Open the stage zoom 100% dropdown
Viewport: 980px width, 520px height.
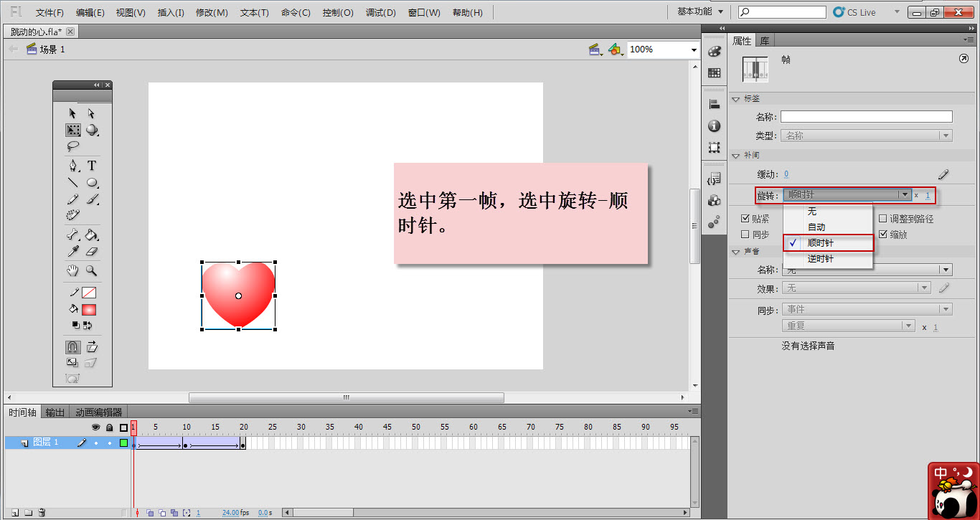coord(693,49)
